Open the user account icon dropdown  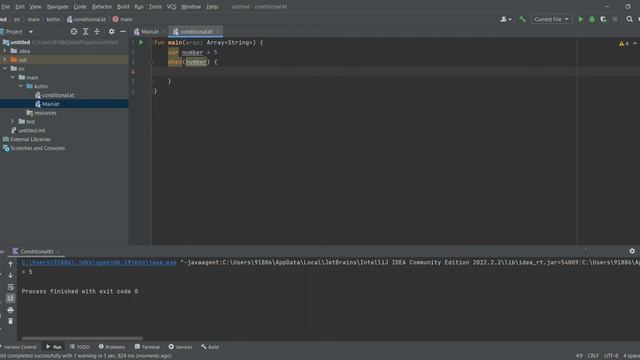[506, 19]
